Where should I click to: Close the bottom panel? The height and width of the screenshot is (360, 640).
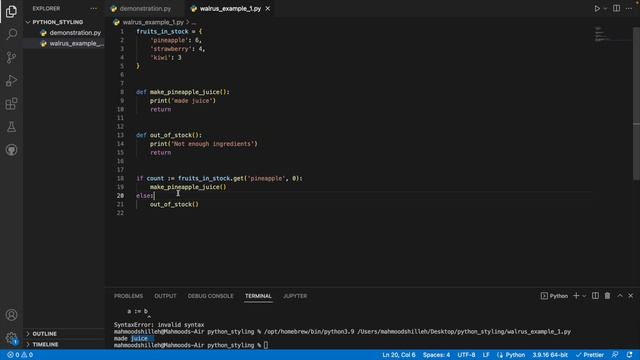pos(631,296)
